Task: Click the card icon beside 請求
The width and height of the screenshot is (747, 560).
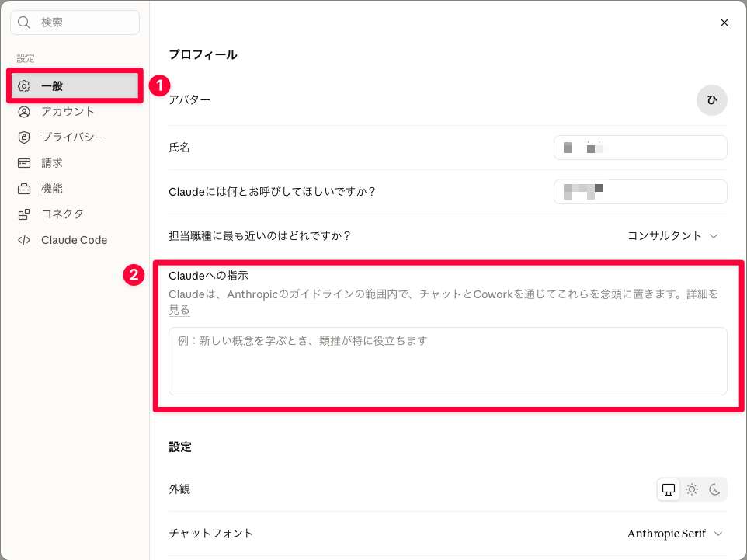Action: coord(24,163)
